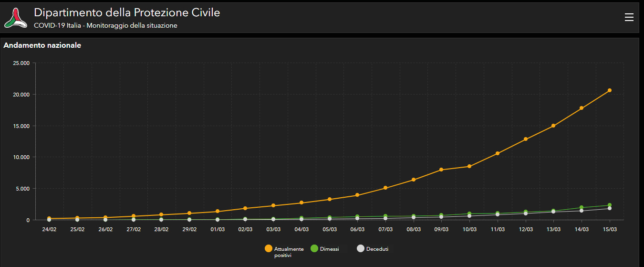Select the orange data point for 12/03

click(526, 139)
